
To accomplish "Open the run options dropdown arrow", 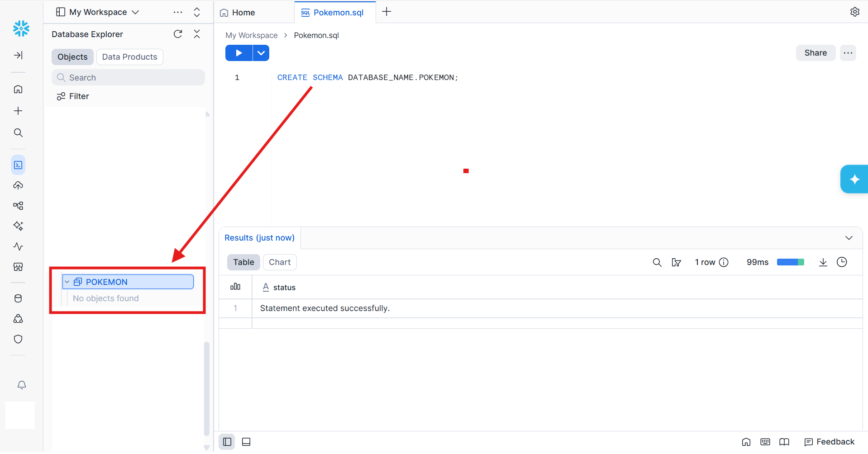I will point(261,53).
